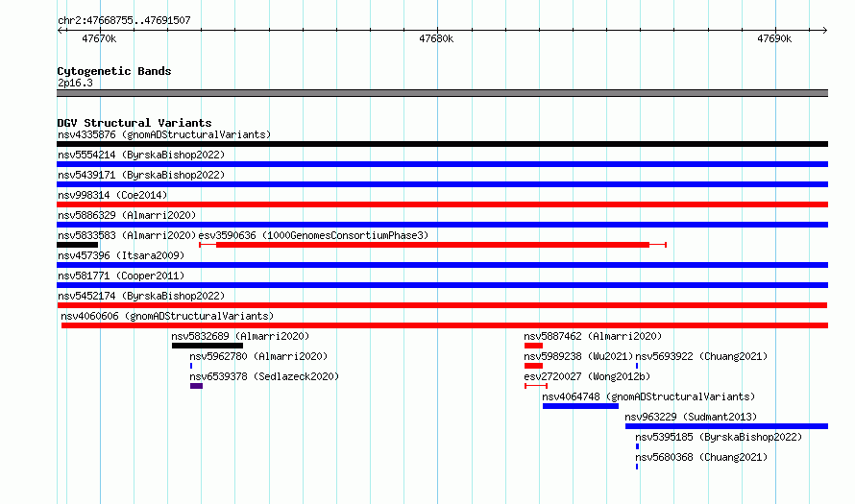Select the tiny blue nsv5962780 marker

pyautogui.click(x=191, y=366)
